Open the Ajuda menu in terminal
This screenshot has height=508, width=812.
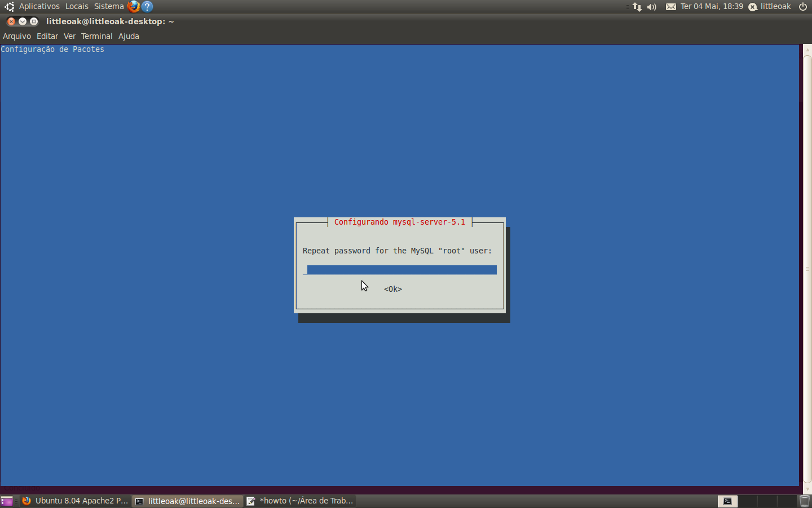(129, 36)
